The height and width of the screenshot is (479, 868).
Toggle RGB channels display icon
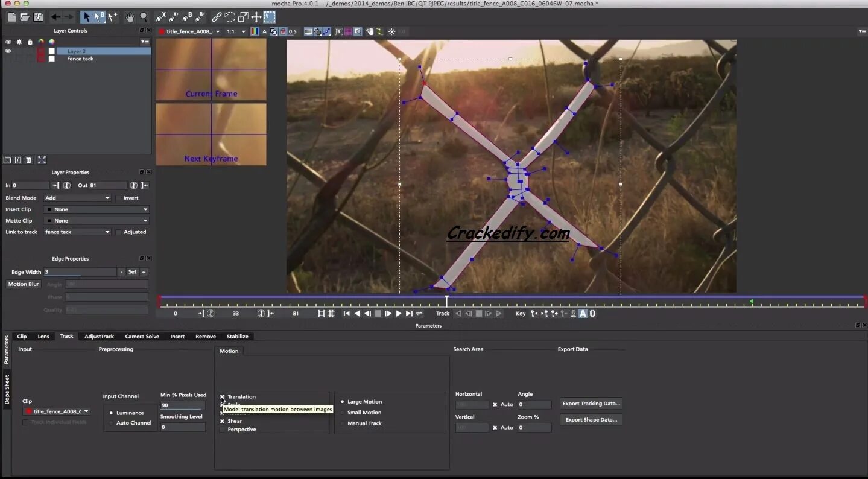(255, 31)
